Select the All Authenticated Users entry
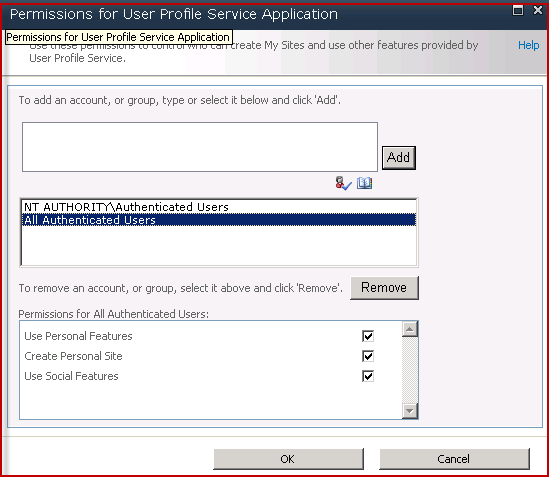 coord(219,220)
